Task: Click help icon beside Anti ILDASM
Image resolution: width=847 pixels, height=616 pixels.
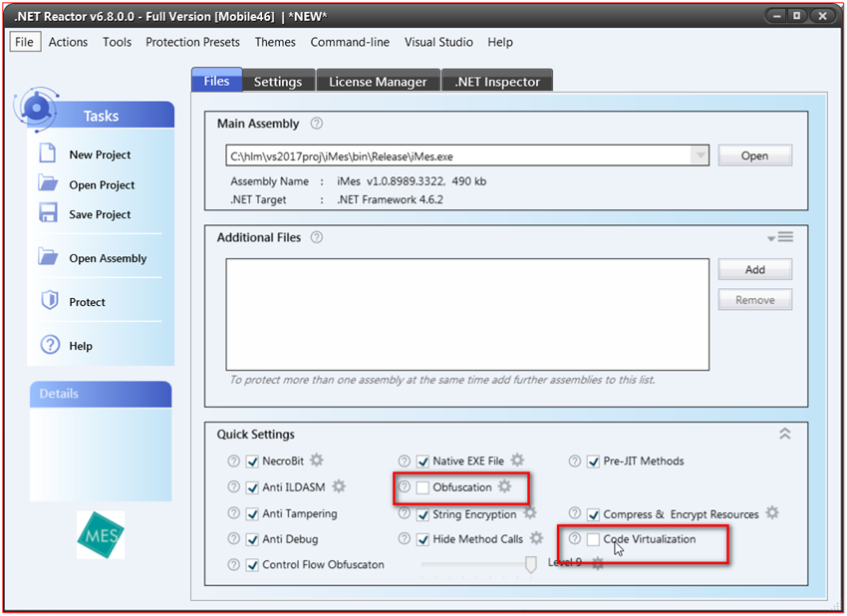Action: click(233, 486)
